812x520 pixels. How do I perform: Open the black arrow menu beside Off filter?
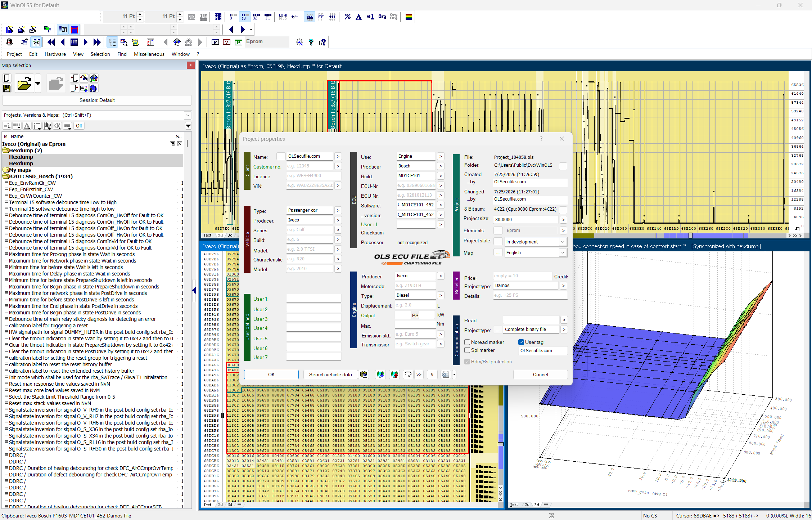(x=188, y=126)
